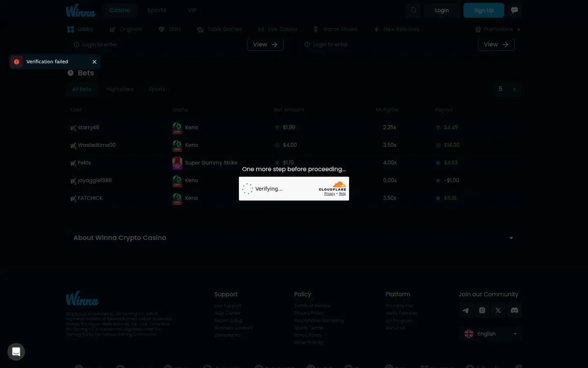This screenshot has width=588, height=368.
Task: Click the Sports Terms footer link
Action: (308, 328)
